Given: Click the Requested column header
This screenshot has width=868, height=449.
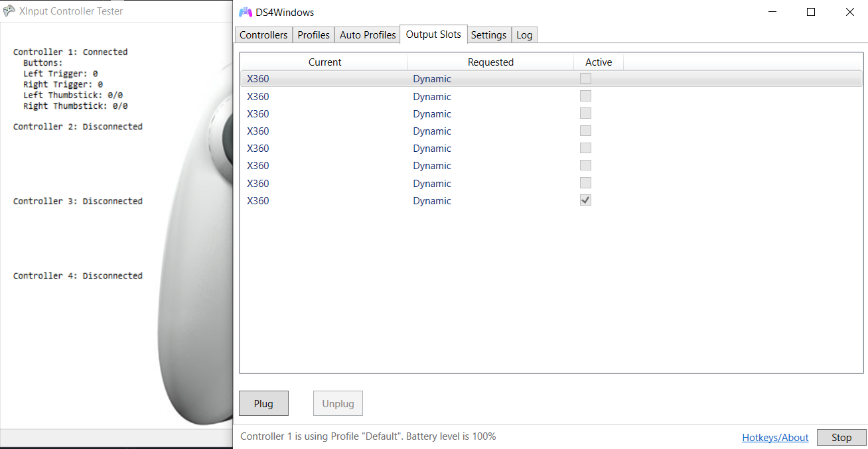Looking at the screenshot, I should click(x=490, y=62).
